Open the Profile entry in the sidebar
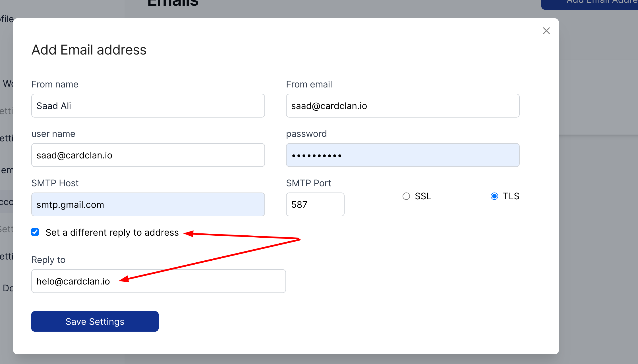 pos(6,19)
